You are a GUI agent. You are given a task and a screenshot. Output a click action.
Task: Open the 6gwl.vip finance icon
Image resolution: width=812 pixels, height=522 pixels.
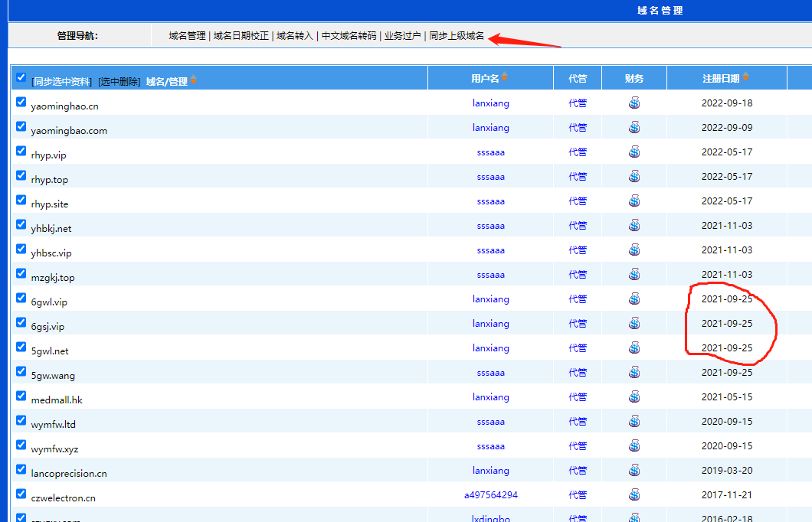click(x=634, y=299)
